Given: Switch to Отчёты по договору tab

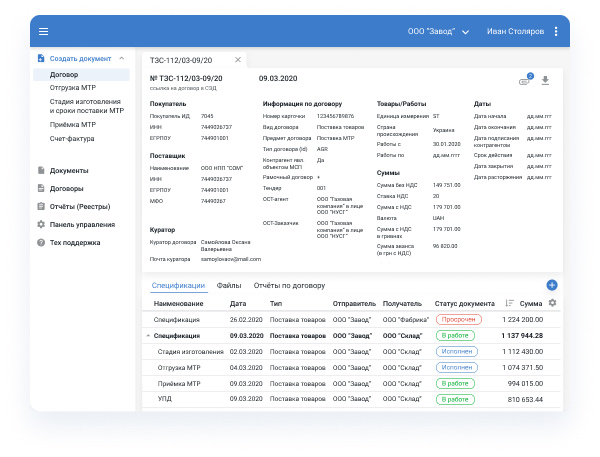Looking at the screenshot, I should point(289,286).
